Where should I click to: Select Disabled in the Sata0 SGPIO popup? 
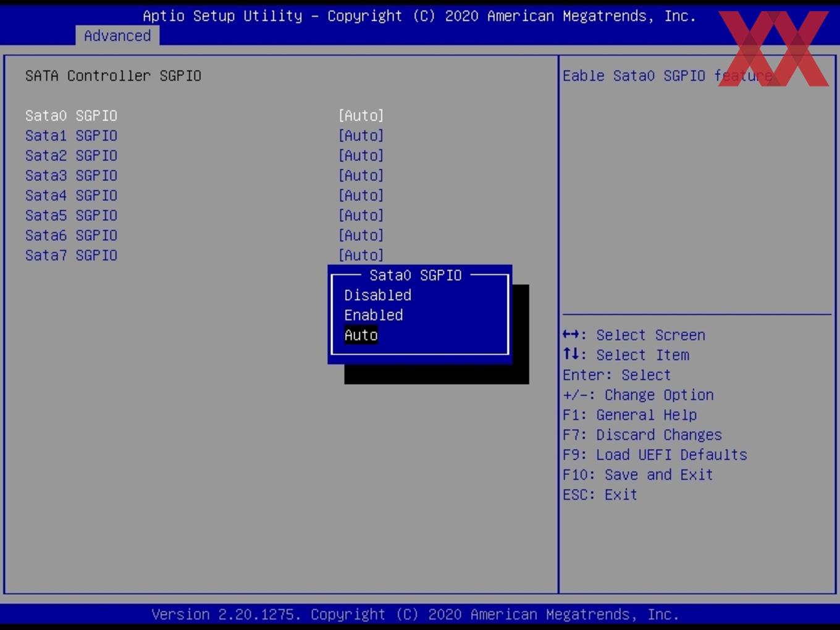(377, 295)
